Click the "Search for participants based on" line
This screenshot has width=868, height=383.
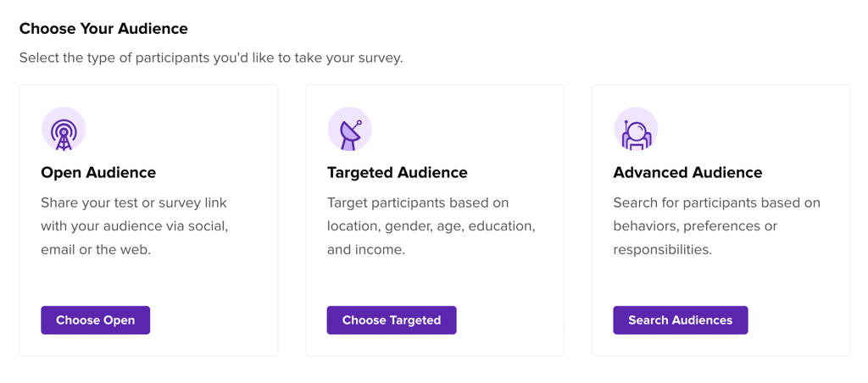pos(716,203)
